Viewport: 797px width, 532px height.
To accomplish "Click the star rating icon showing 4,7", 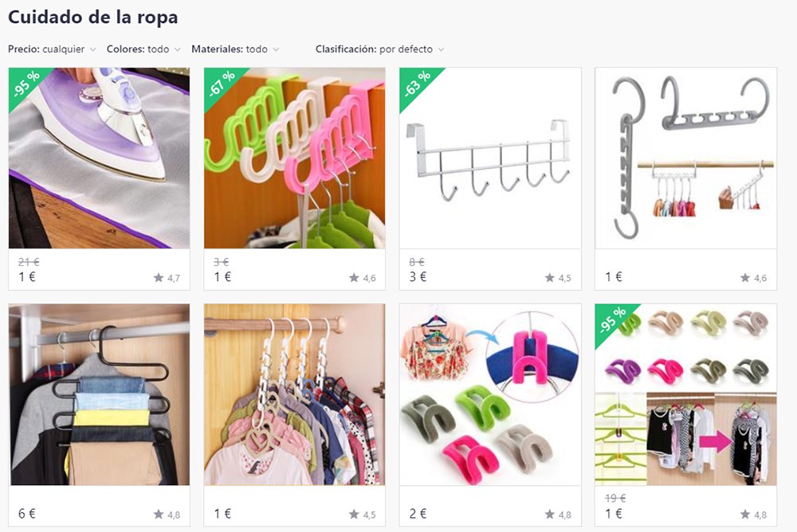I will click(x=159, y=277).
